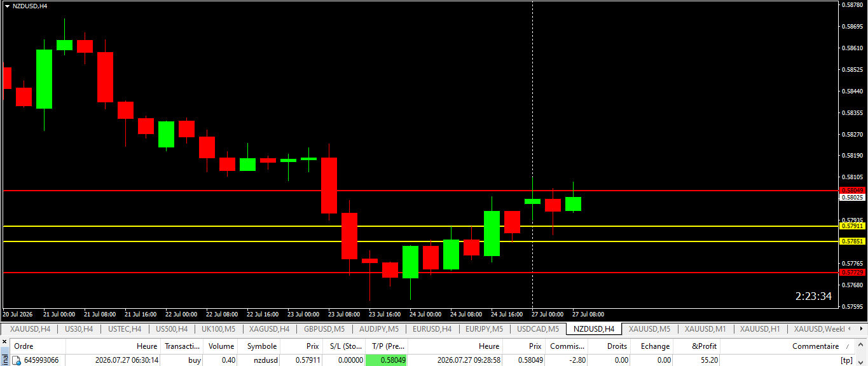Sort by the Volume column header

[221, 346]
